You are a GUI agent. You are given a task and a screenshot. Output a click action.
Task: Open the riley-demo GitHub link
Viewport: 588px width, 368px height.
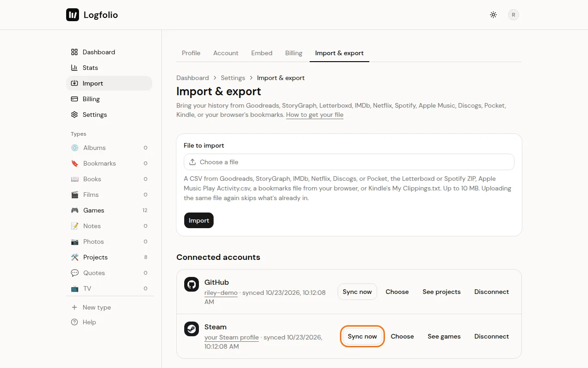221,293
